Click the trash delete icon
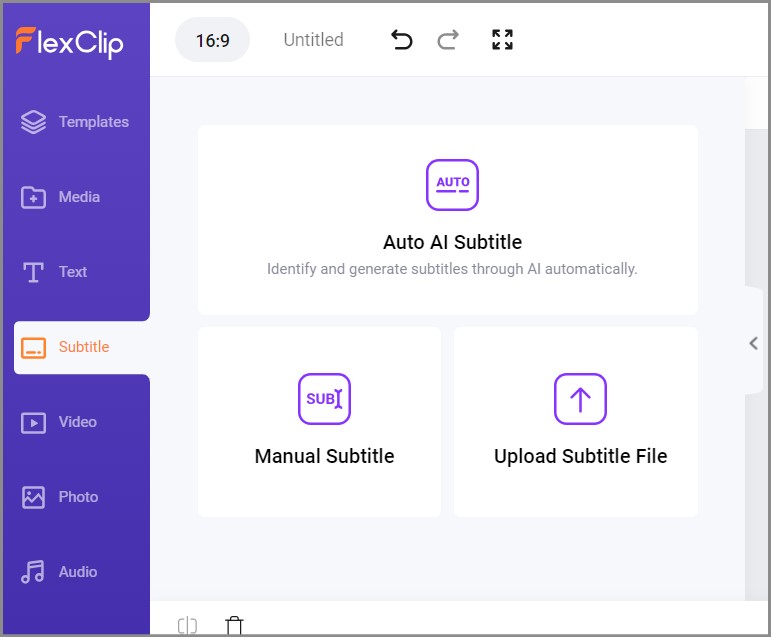The width and height of the screenshot is (771, 637). [x=234, y=626]
